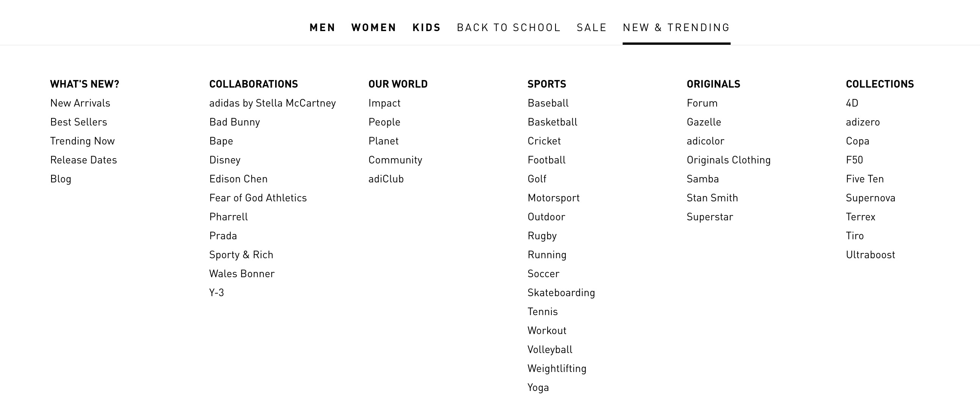Choose adidas by Stella McCartney
Viewport: 980px width, 408px height.
273,103
